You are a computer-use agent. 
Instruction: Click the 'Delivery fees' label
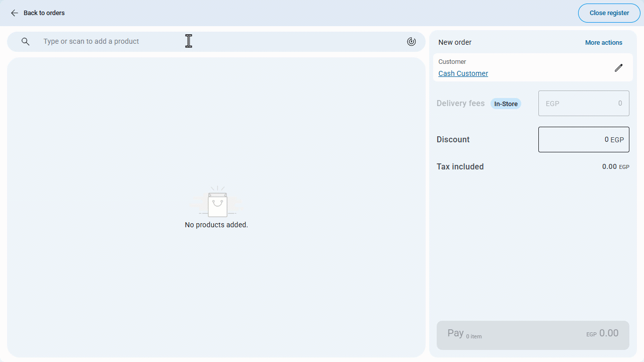coord(461,104)
